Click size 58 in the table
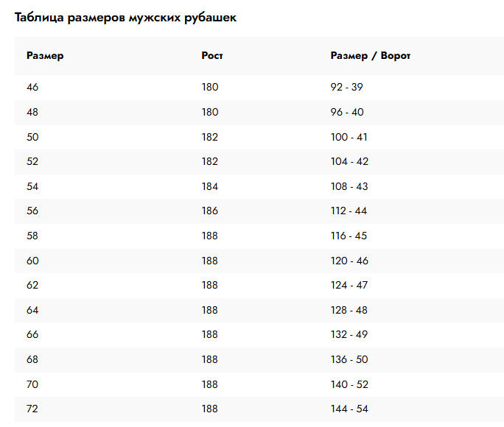Screen dimensions: 504x427 point(32,236)
